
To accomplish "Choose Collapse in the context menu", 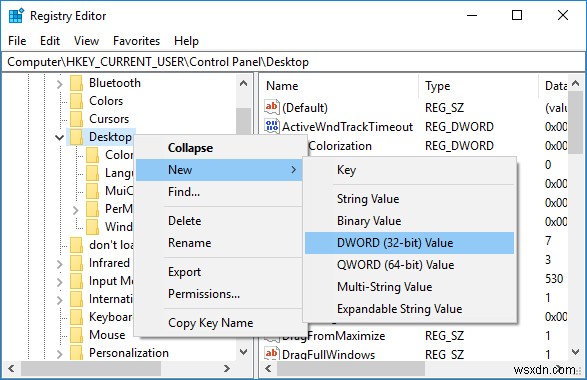I will point(219,148).
